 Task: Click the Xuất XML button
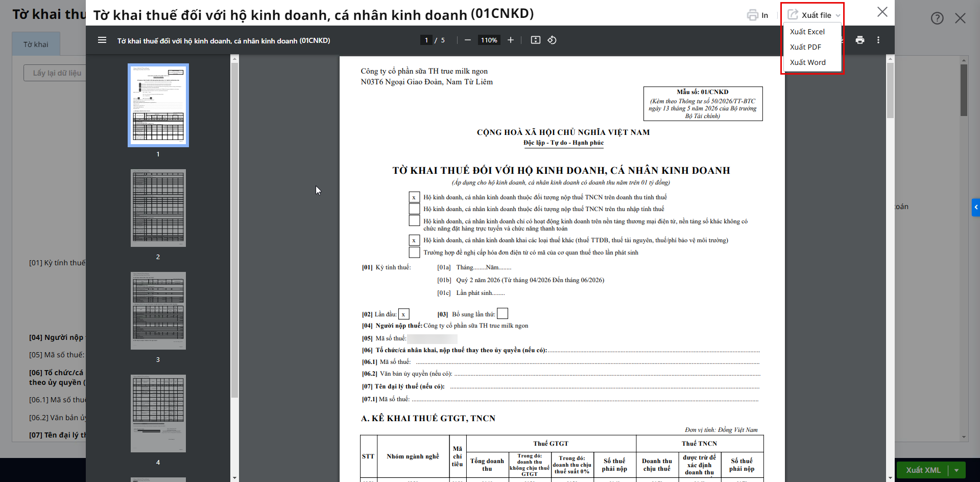coord(923,470)
